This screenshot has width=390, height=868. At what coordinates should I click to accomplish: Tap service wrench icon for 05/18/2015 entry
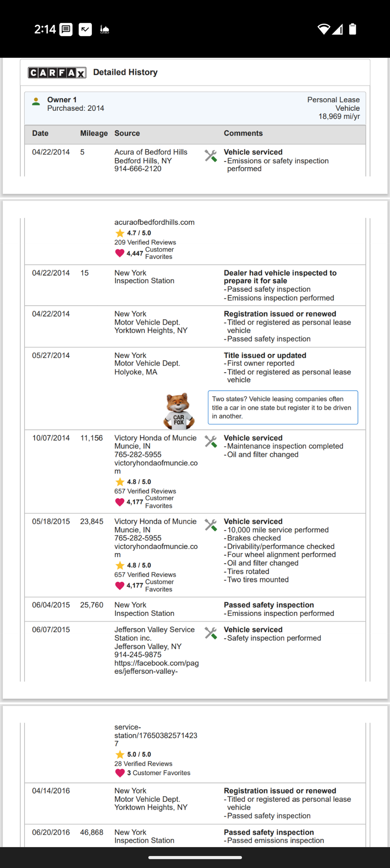pyautogui.click(x=211, y=525)
